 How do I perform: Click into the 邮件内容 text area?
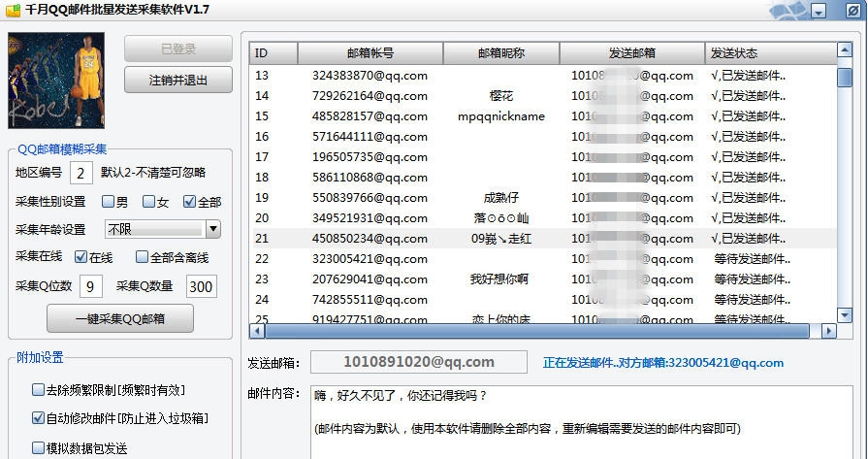[x=581, y=422]
